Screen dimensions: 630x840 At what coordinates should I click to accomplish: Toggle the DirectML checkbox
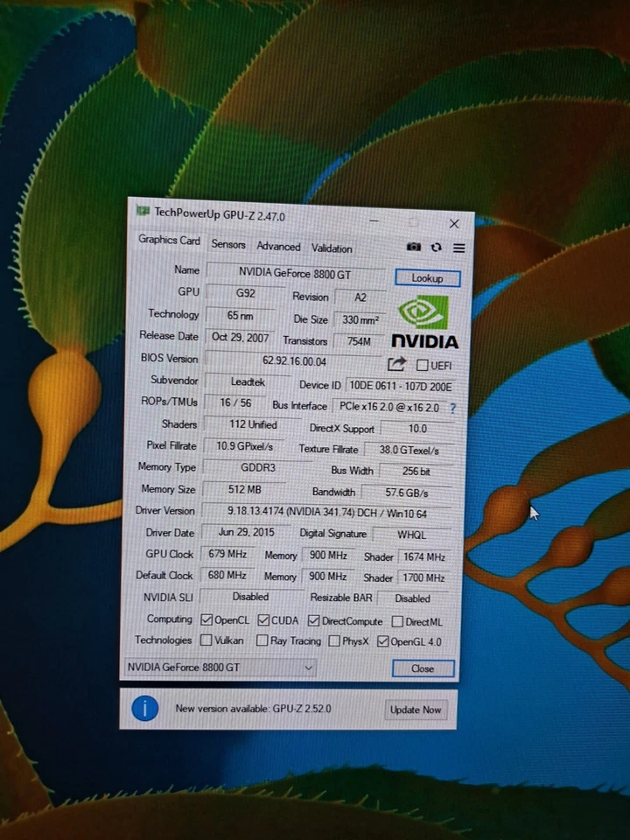(397, 621)
